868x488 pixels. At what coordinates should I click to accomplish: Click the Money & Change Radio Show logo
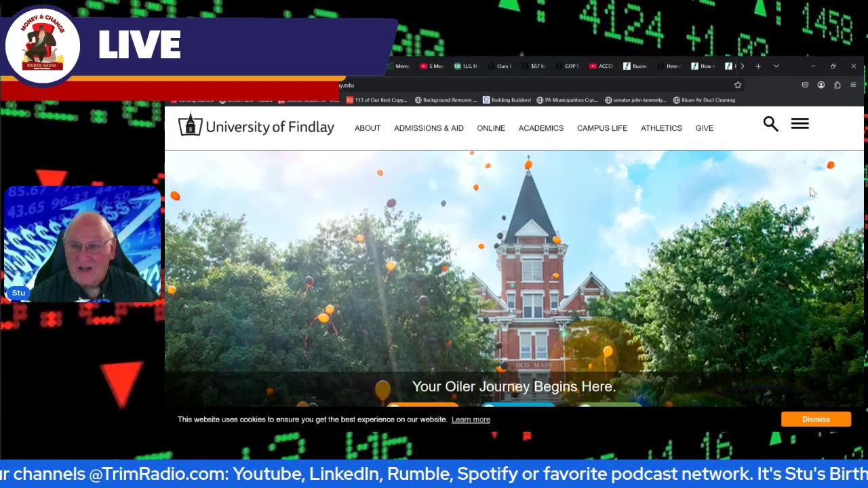pyautogui.click(x=43, y=45)
